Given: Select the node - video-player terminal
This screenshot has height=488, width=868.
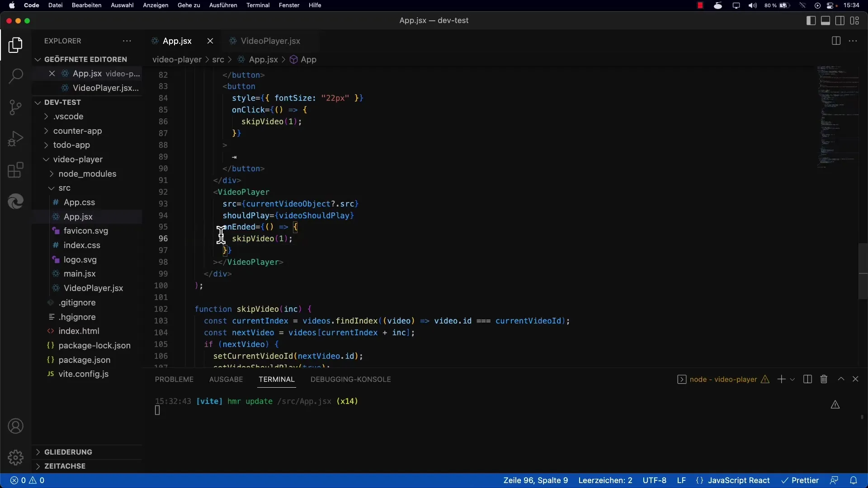Looking at the screenshot, I should 723,379.
